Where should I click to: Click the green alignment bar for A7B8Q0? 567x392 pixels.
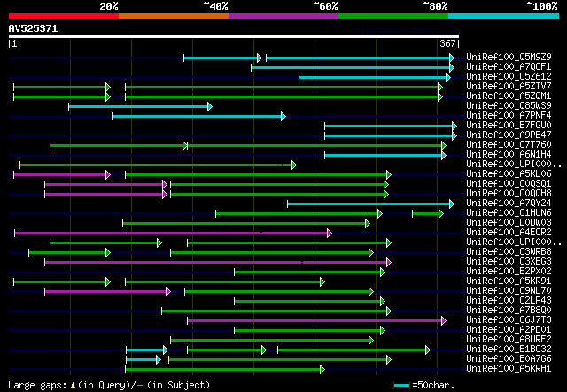pos(276,311)
